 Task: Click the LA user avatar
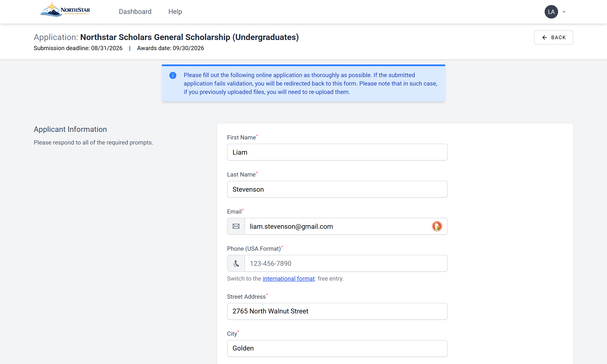click(x=551, y=12)
